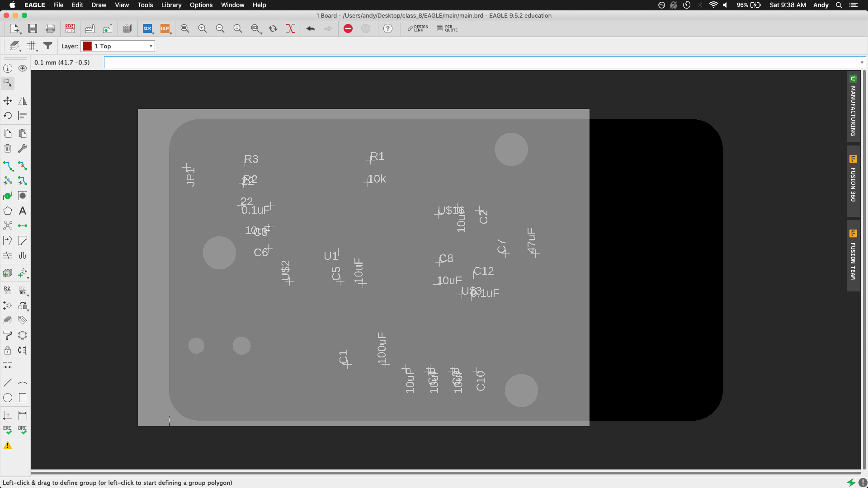Open the Options menu
This screenshot has height=488, width=868.
click(x=201, y=5)
